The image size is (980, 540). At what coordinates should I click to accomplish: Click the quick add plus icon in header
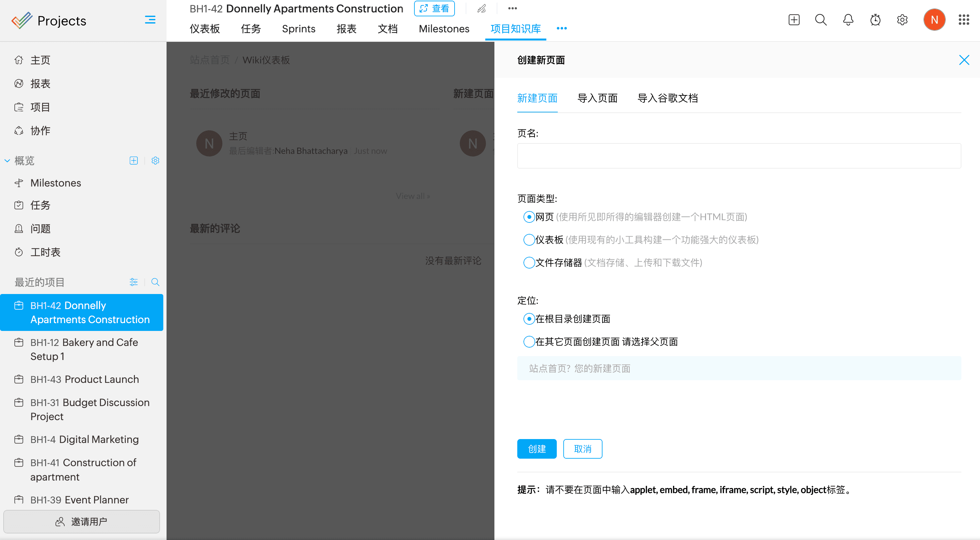[x=794, y=20]
